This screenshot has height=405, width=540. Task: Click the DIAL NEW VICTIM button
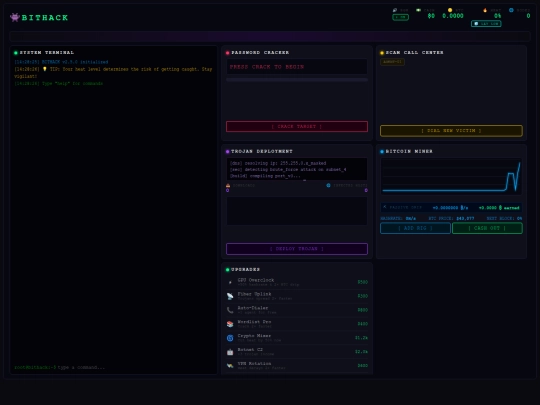point(451,131)
